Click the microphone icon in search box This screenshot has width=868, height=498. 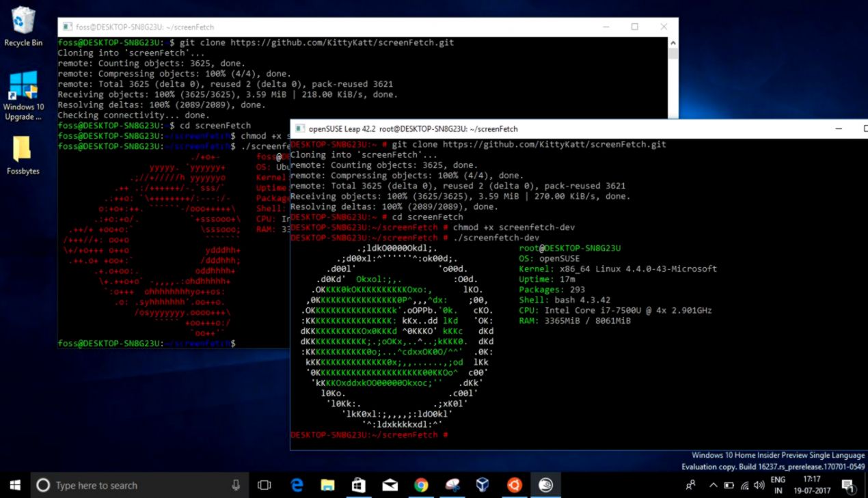(x=236, y=485)
